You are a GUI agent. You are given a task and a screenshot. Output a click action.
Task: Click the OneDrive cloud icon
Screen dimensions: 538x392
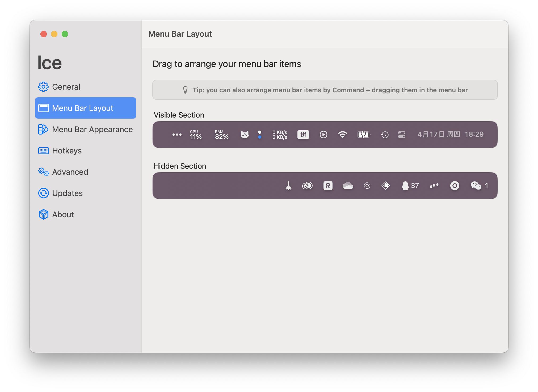click(348, 186)
